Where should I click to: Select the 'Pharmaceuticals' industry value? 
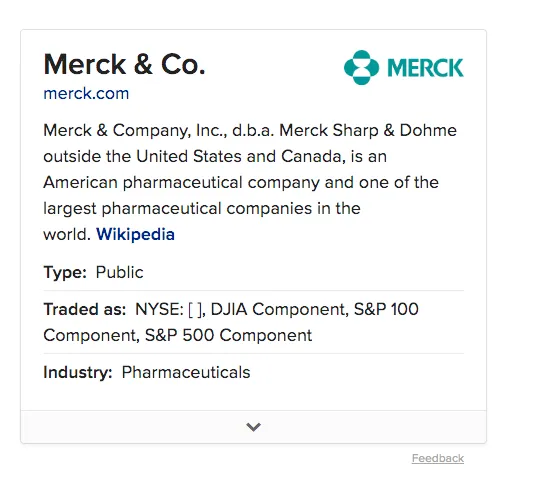coord(186,372)
